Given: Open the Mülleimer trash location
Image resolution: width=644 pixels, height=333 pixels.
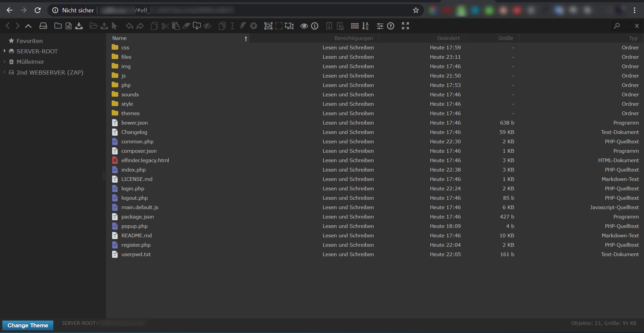Looking at the screenshot, I should pos(31,62).
